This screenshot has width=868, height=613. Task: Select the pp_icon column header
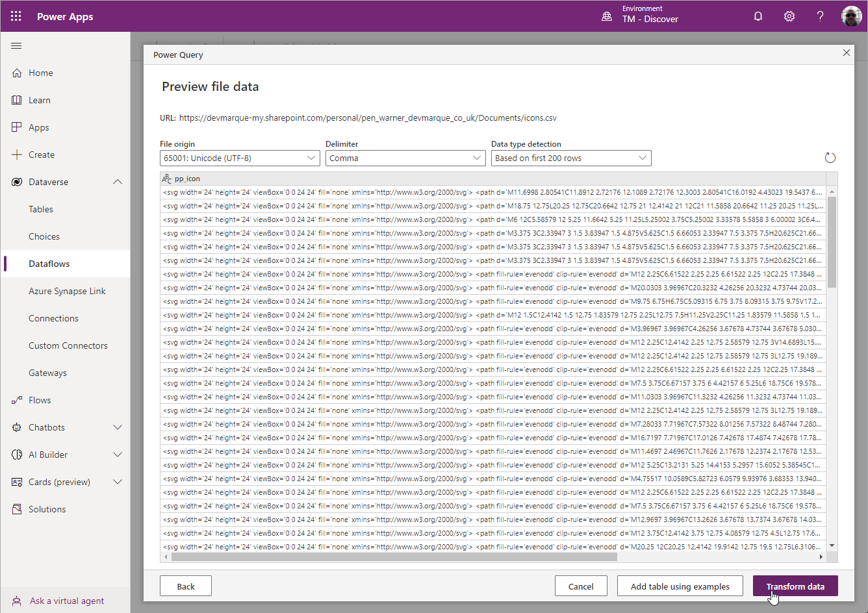(493, 179)
